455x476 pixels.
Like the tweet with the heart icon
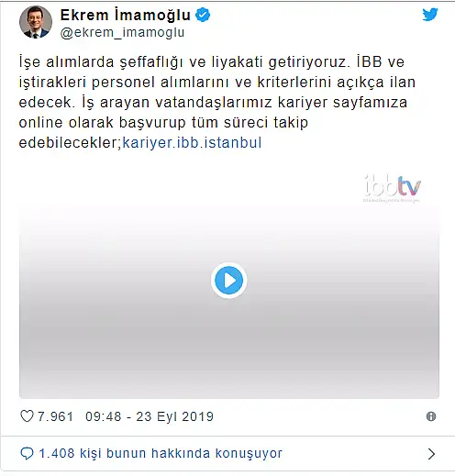(x=27, y=416)
